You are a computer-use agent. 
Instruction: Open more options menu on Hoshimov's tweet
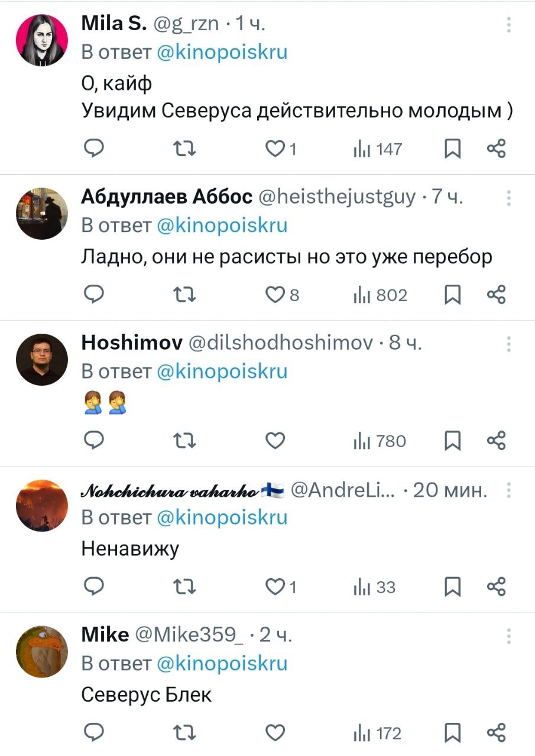[509, 344]
